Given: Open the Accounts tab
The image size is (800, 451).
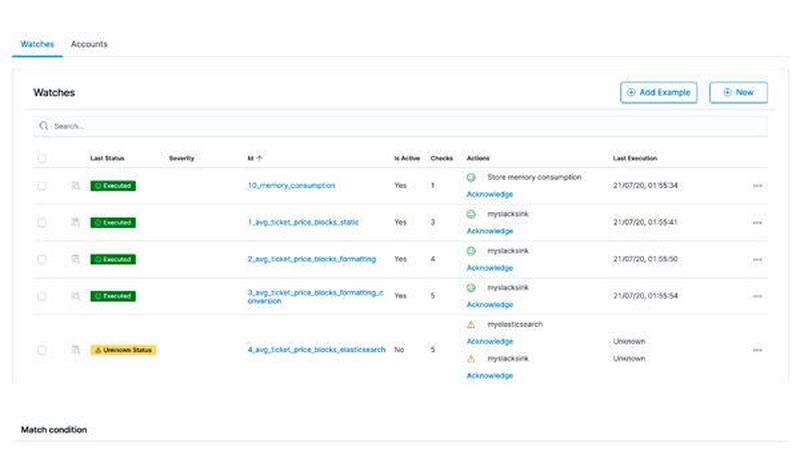Looking at the screenshot, I should [89, 44].
